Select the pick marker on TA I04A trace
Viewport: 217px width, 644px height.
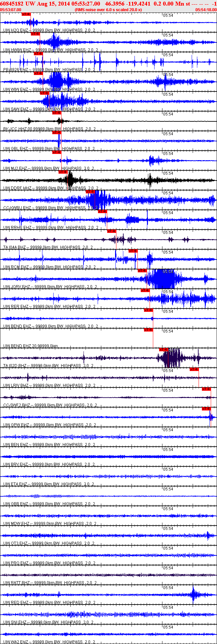coord(112,231)
